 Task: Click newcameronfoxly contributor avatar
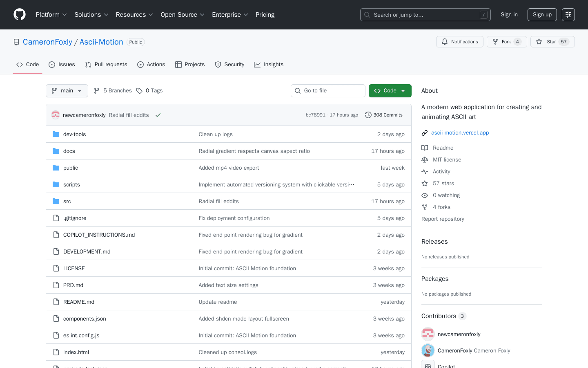click(428, 334)
